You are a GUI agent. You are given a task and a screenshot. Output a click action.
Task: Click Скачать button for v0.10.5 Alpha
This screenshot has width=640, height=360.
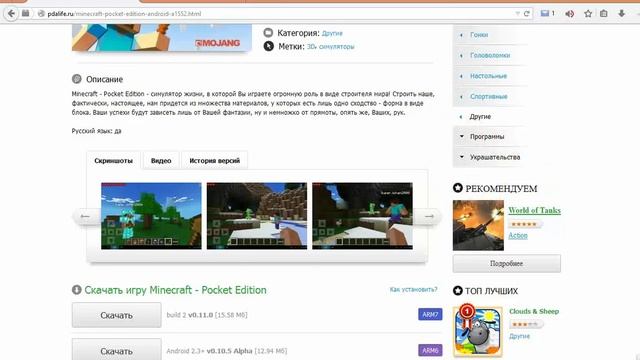[x=116, y=350]
